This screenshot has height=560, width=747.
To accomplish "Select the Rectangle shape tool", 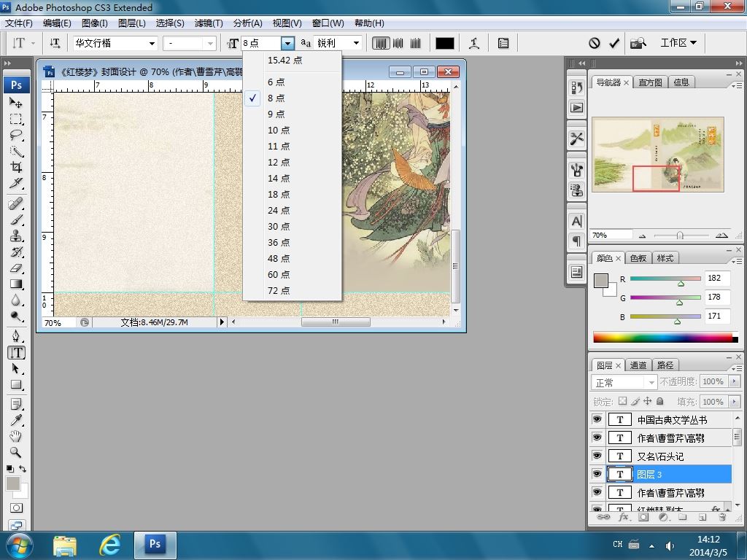I will tap(16, 385).
